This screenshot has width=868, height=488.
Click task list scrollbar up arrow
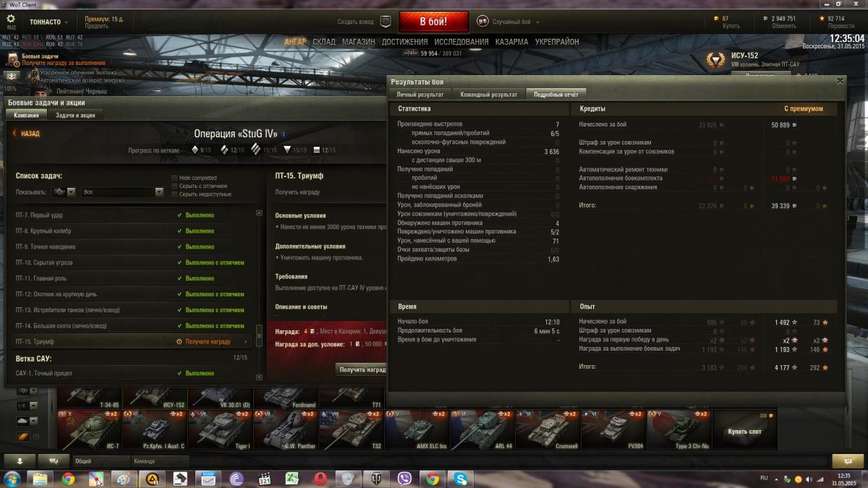coord(259,213)
